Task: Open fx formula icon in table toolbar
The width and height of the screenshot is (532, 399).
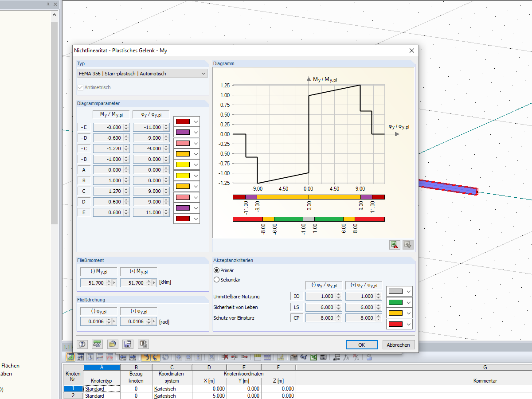Action: pyautogui.click(x=346, y=357)
